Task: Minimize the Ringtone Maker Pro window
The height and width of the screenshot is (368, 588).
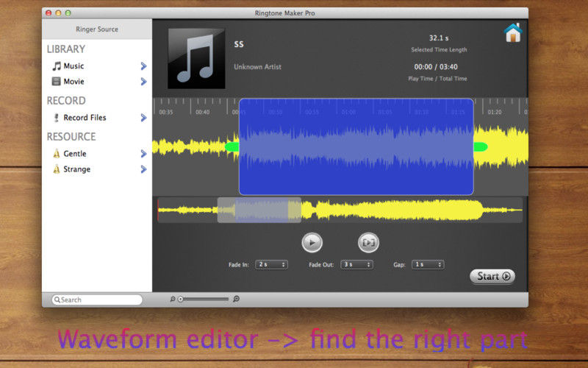Action: (x=58, y=13)
